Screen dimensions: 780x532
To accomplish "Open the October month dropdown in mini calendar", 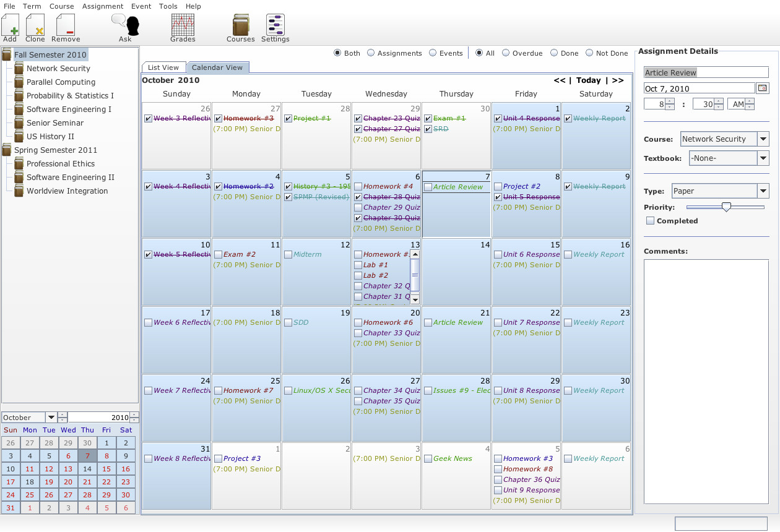I will [x=51, y=418].
